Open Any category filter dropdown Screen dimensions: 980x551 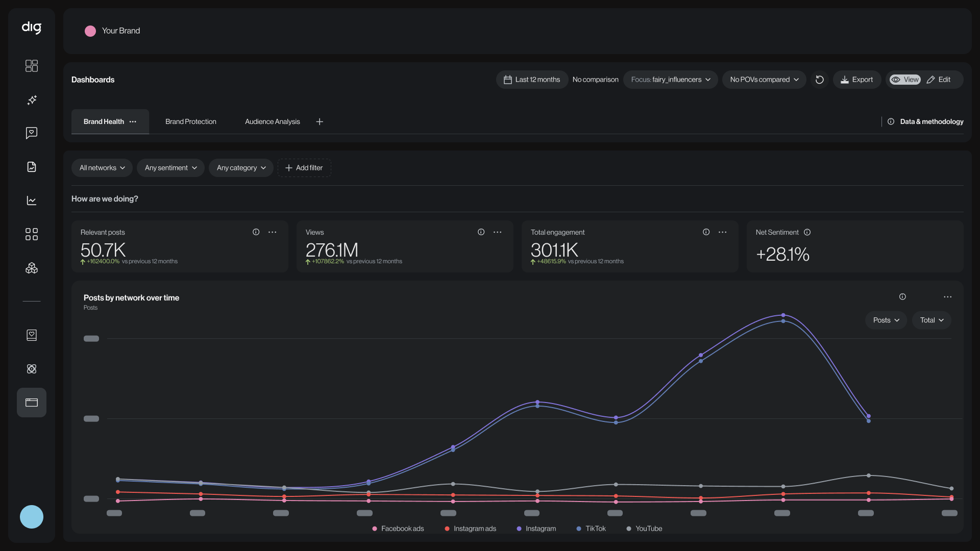click(x=241, y=168)
